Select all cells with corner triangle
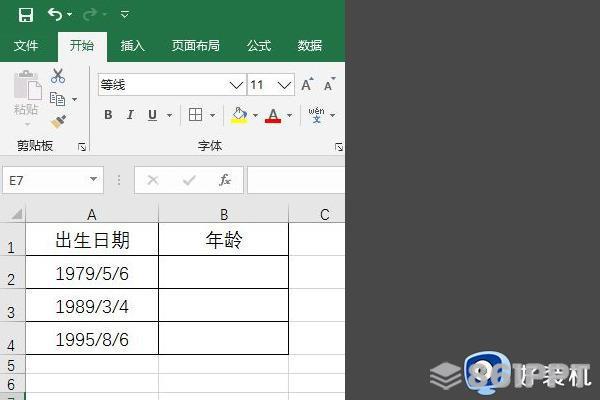 [16, 214]
